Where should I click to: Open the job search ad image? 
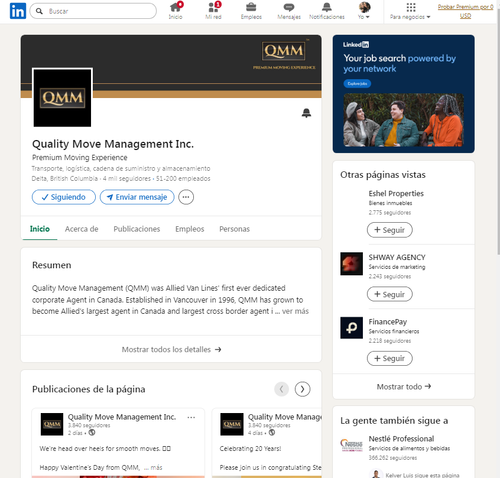point(403,120)
